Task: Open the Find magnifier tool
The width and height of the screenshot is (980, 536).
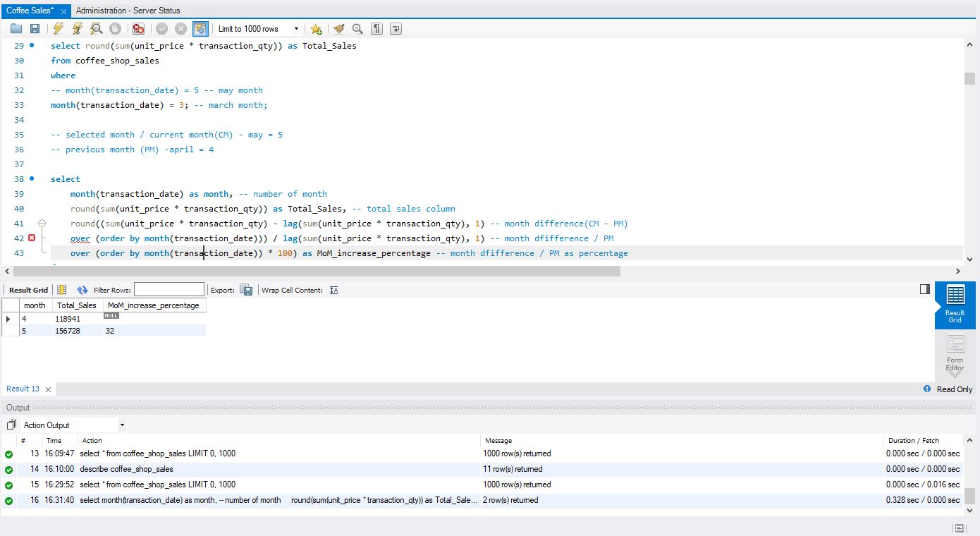Action: pyautogui.click(x=357, y=29)
